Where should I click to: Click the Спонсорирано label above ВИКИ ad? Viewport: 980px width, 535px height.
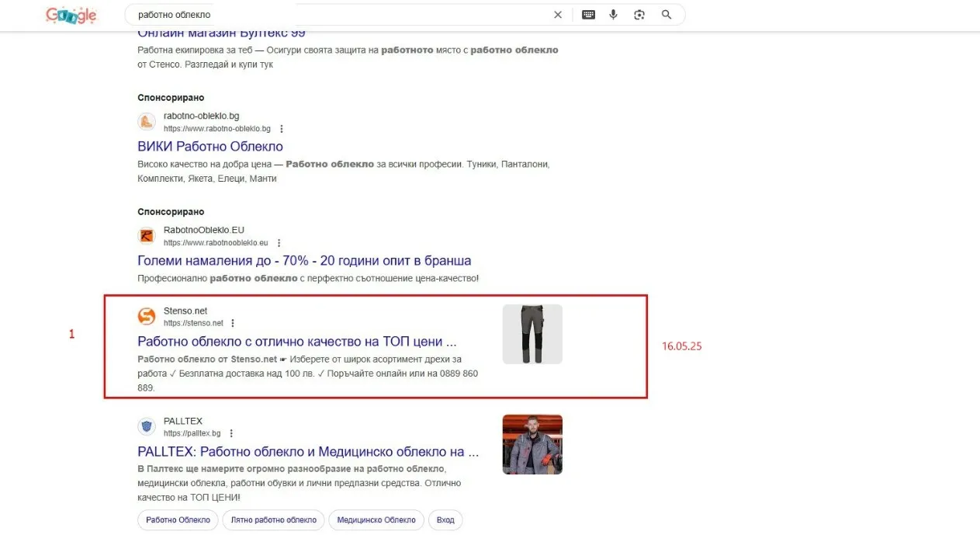tap(171, 98)
